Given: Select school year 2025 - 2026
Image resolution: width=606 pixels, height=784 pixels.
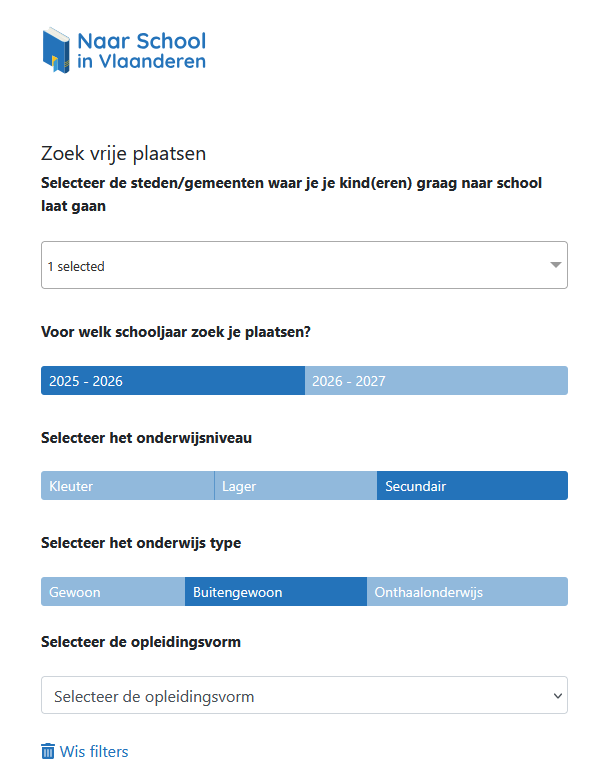Looking at the screenshot, I should [172, 381].
